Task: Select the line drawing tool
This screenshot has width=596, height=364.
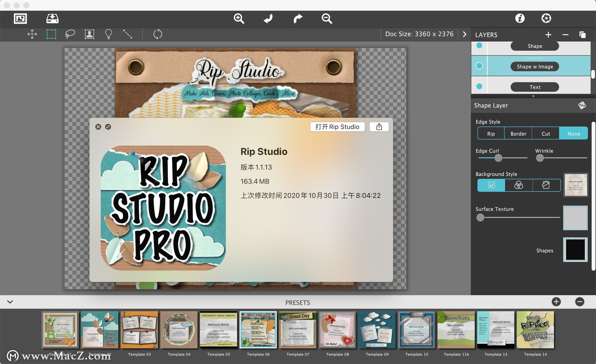Action: tap(128, 34)
